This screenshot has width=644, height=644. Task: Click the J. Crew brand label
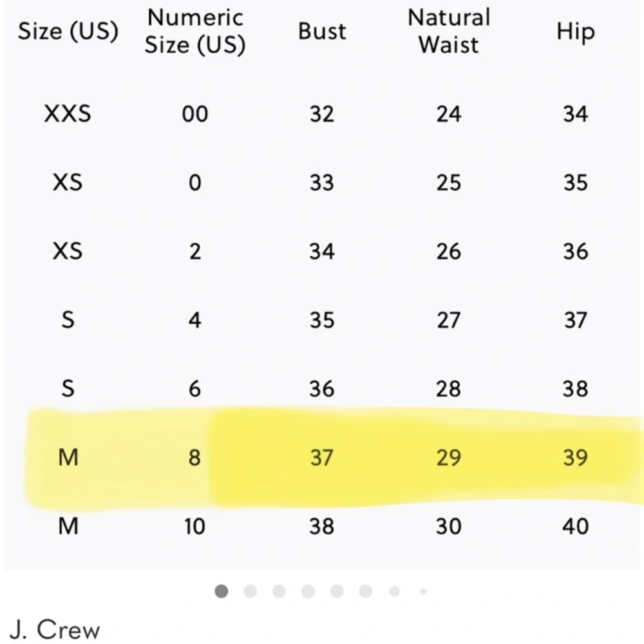coord(55,629)
